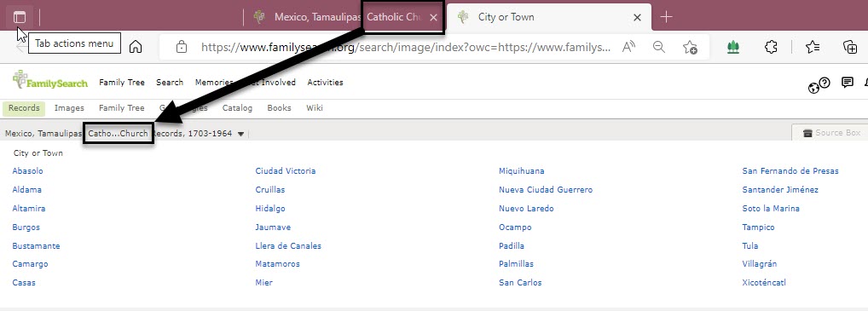Click the Zoom out magnifier icon
This screenshot has width=868, height=311.
[x=659, y=47]
